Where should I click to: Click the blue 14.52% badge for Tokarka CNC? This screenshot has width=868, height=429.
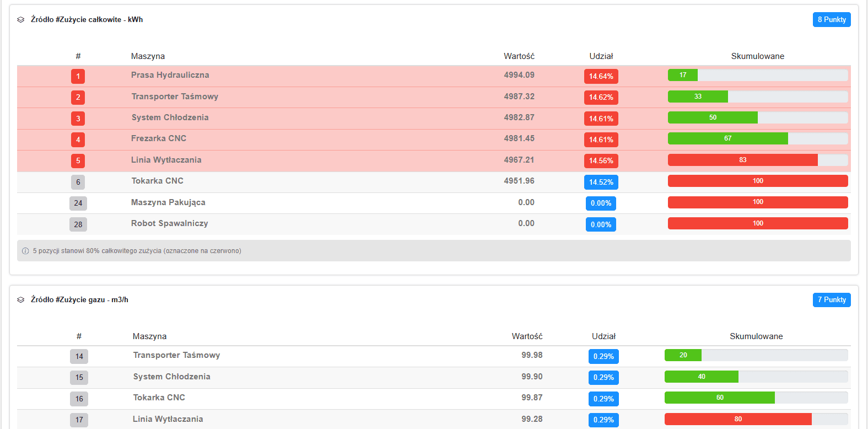601,182
